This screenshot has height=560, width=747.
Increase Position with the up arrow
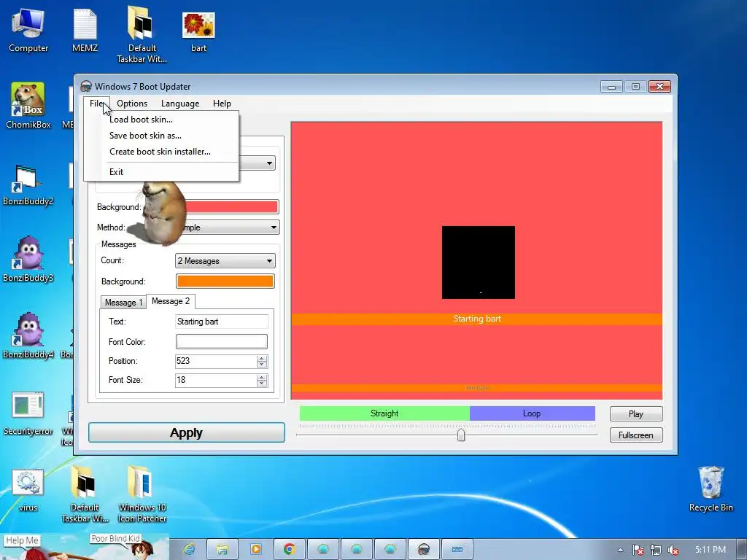click(x=262, y=358)
